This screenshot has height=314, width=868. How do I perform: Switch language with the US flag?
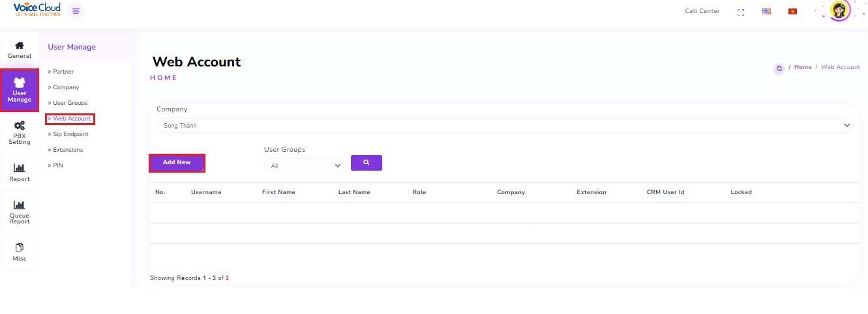point(766,12)
